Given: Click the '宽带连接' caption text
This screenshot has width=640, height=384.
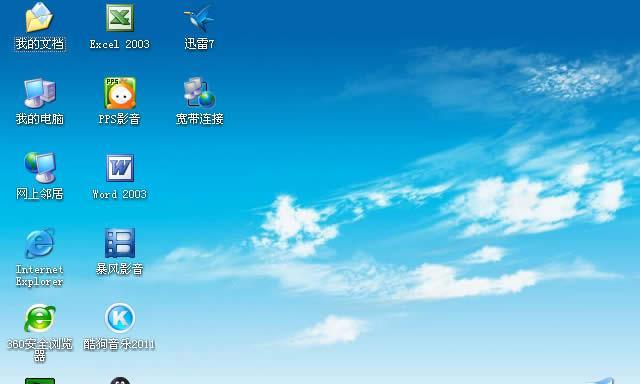Looking at the screenshot, I should click(x=200, y=119).
